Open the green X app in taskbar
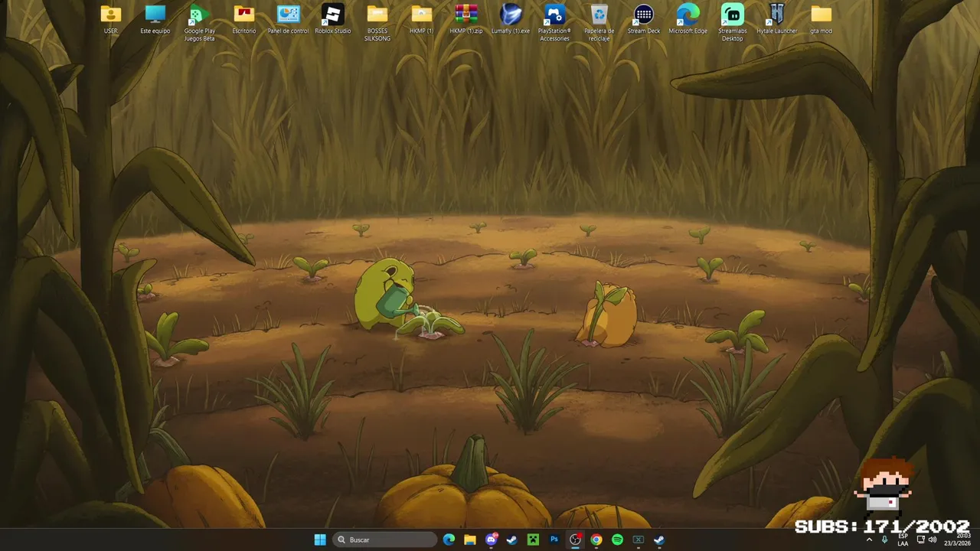 [x=638, y=540]
